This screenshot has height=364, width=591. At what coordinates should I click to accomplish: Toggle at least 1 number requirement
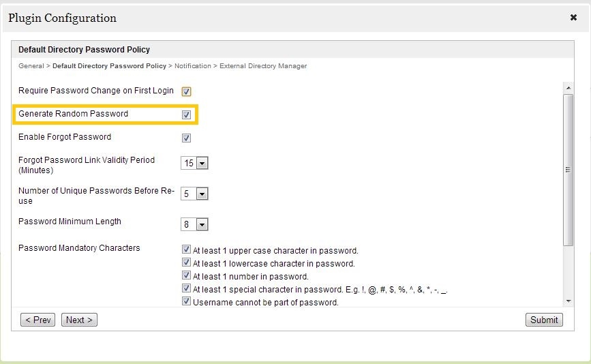186,276
